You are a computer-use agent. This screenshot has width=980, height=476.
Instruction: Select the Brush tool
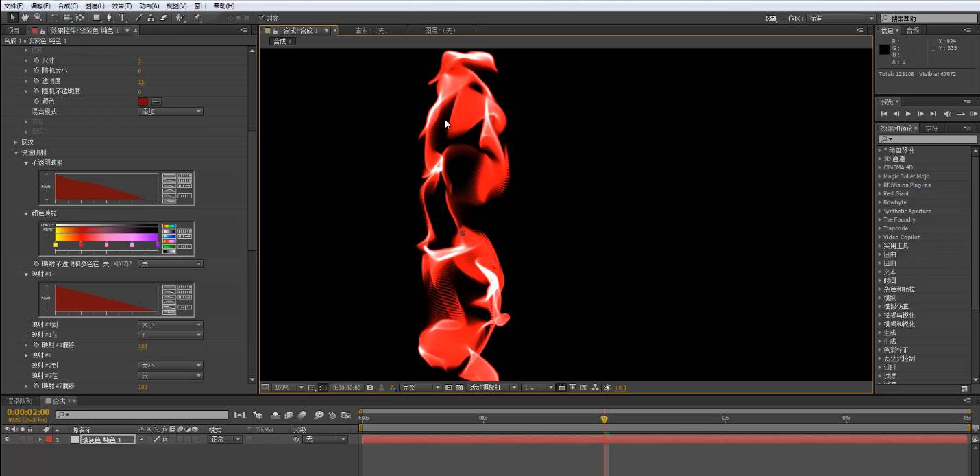139,17
